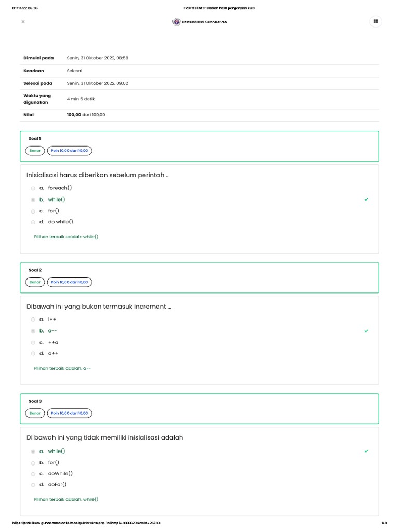Click the Universitas Gunadarma header text
The image size is (399, 532).
[204, 22]
